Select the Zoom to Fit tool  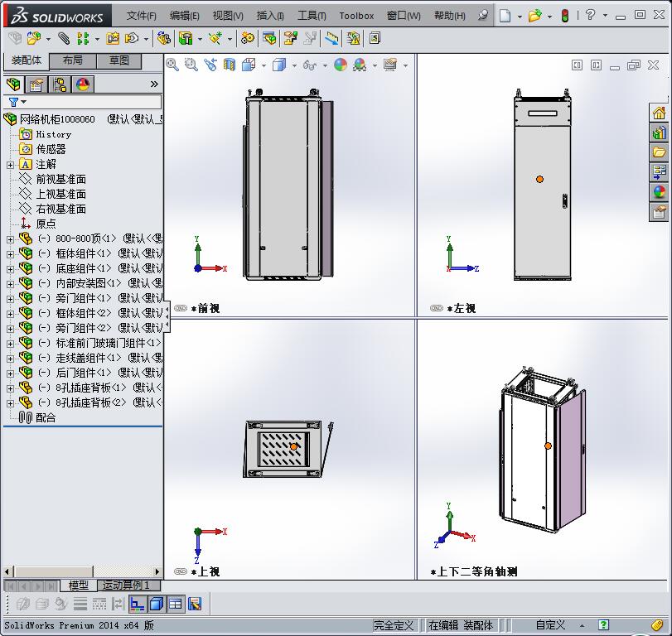172,65
